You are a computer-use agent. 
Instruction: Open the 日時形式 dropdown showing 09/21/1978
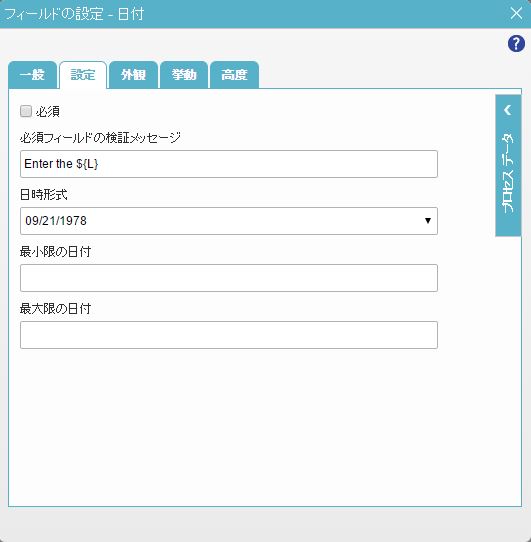tap(229, 221)
